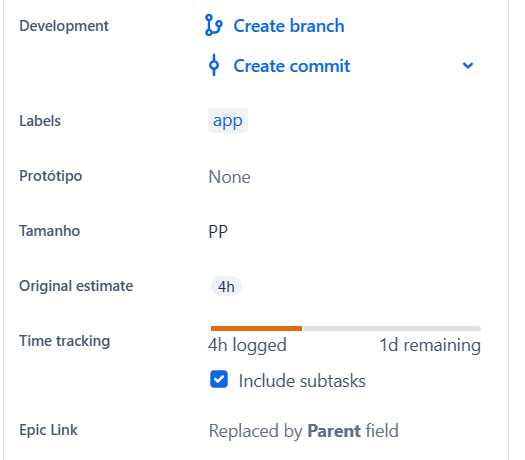Click the Epic Link field label
The height and width of the screenshot is (460, 525).
[48, 430]
